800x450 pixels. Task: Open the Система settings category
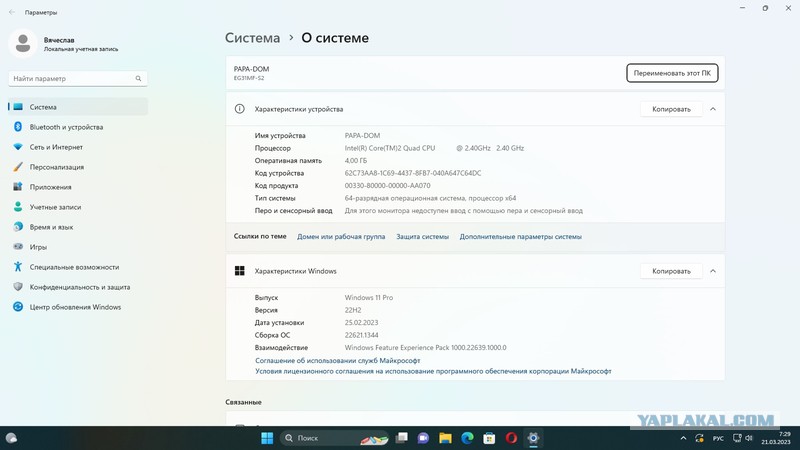pyautogui.click(x=78, y=107)
